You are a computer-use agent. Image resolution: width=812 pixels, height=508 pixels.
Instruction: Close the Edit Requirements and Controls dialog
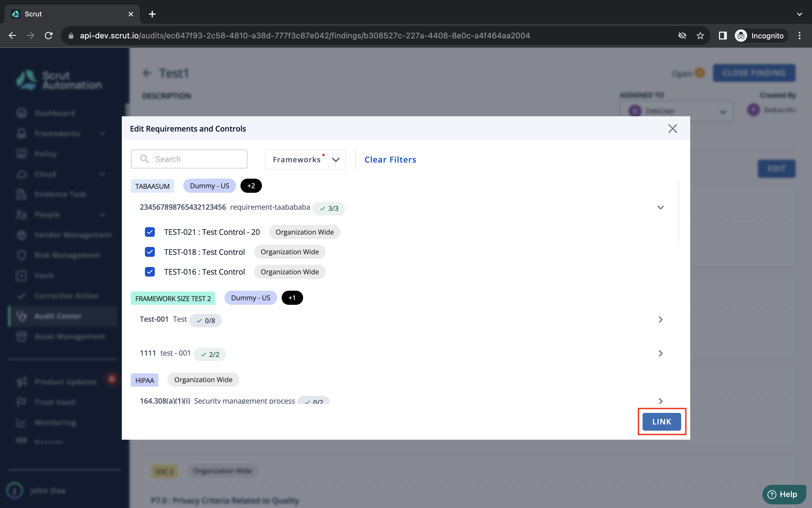pos(672,128)
